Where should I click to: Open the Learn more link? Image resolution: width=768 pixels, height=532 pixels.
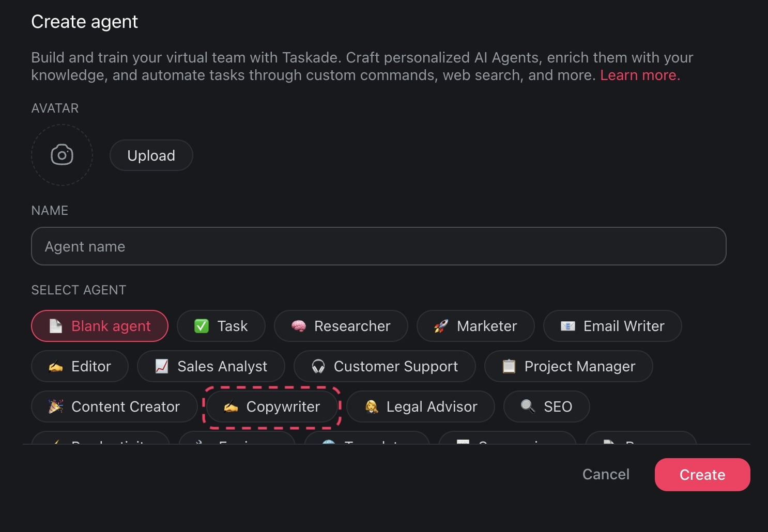click(640, 75)
